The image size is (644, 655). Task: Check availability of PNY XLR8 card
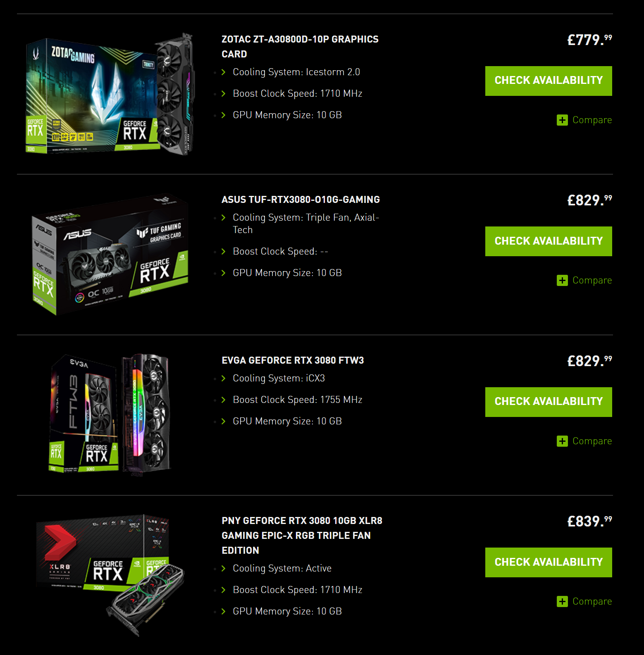pos(549,562)
